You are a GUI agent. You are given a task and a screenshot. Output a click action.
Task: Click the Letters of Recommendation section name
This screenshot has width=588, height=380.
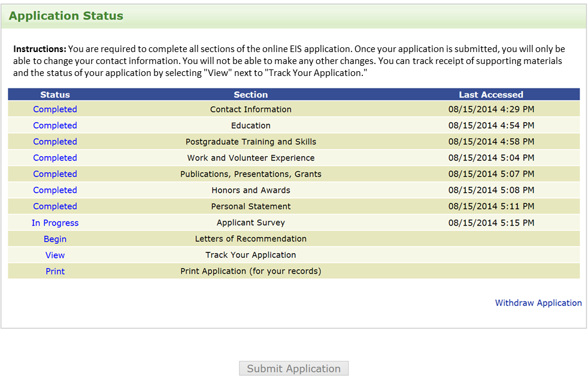click(251, 239)
